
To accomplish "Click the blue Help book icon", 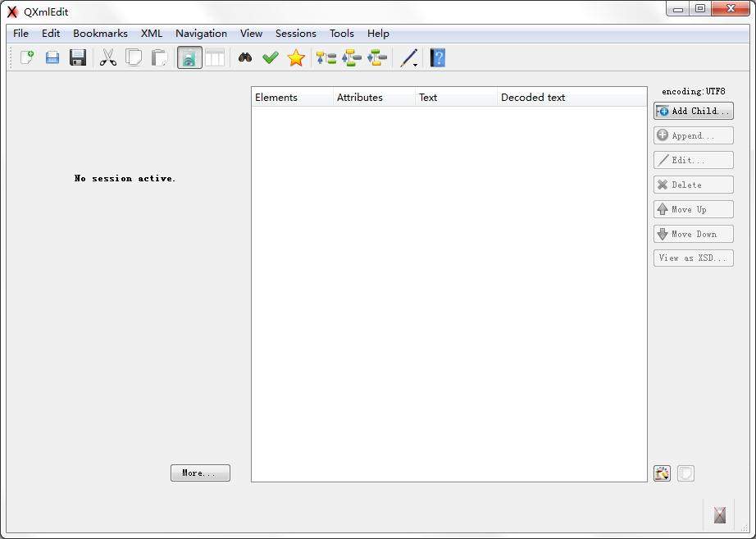I will (438, 58).
